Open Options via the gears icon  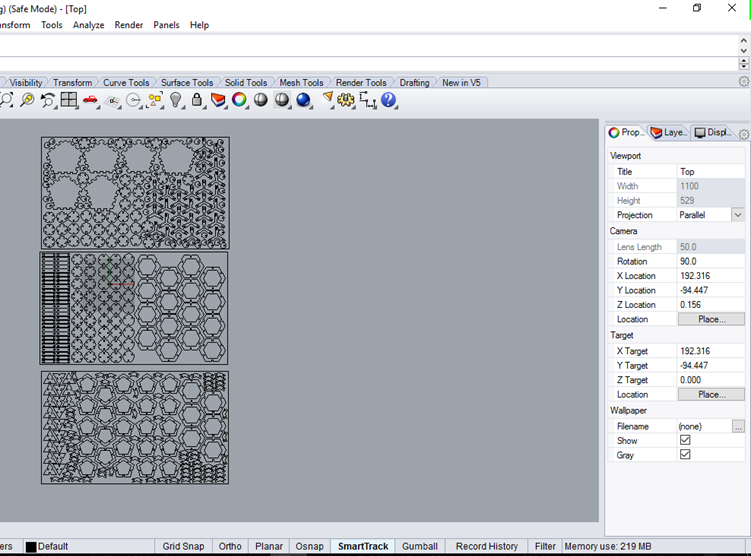tap(346, 100)
